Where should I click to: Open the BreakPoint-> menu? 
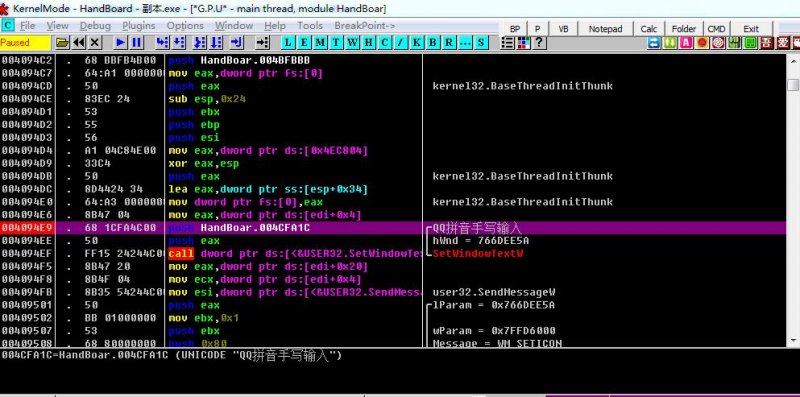click(x=365, y=26)
